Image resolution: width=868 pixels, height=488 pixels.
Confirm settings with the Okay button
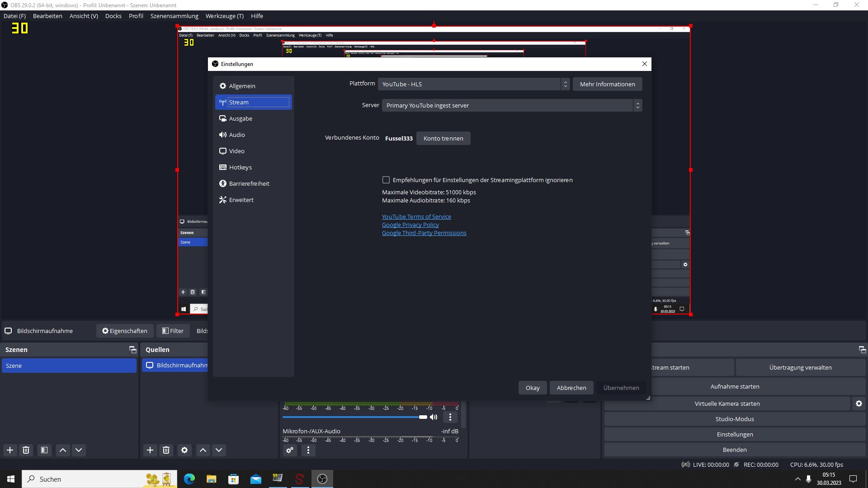[x=533, y=388]
